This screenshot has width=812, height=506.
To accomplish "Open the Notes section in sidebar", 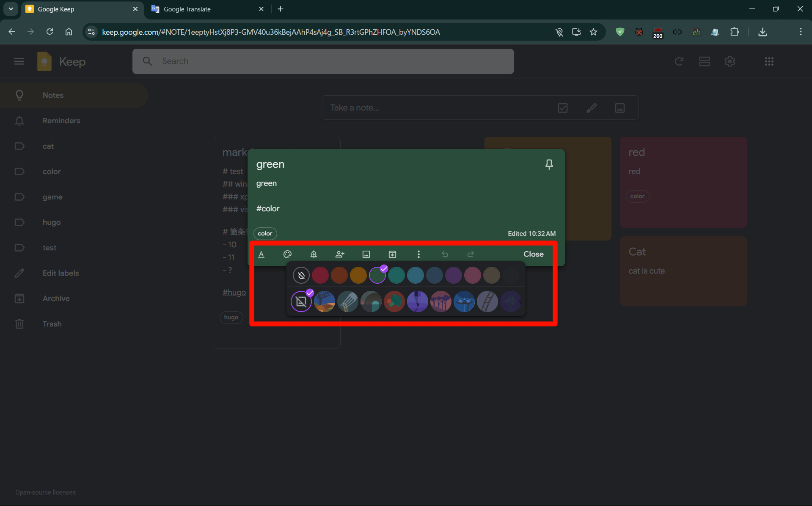I will tap(74, 95).
